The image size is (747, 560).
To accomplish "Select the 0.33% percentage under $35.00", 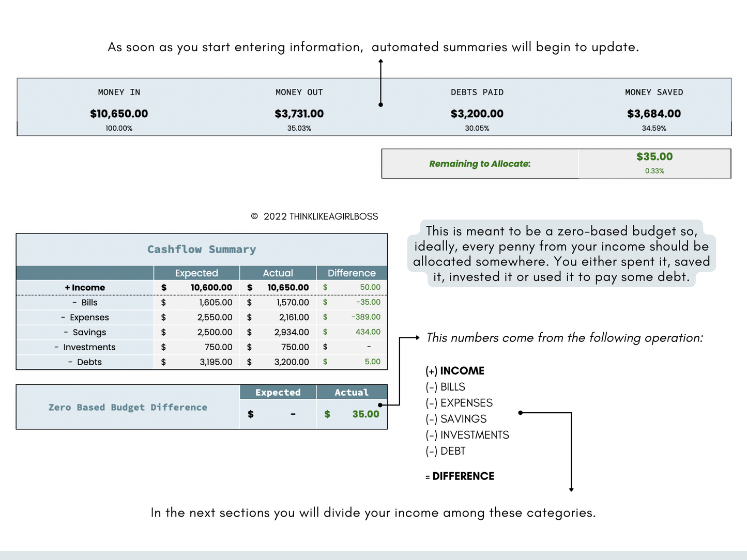I will 654,171.
